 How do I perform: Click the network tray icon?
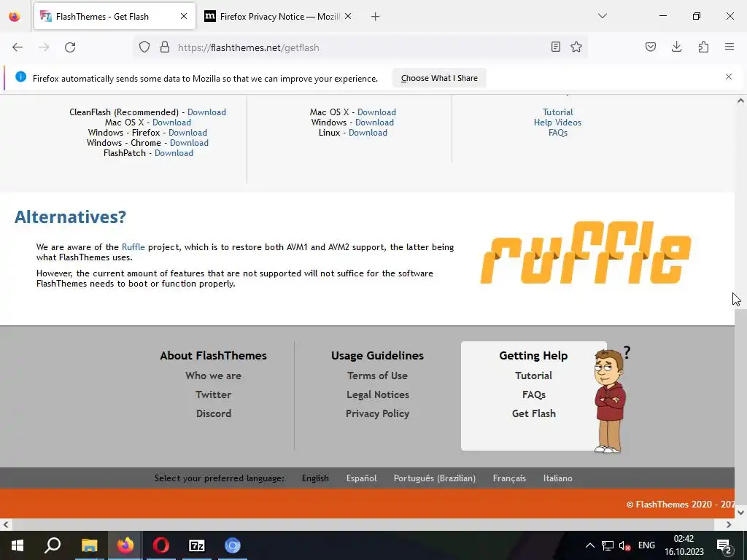tap(608, 545)
